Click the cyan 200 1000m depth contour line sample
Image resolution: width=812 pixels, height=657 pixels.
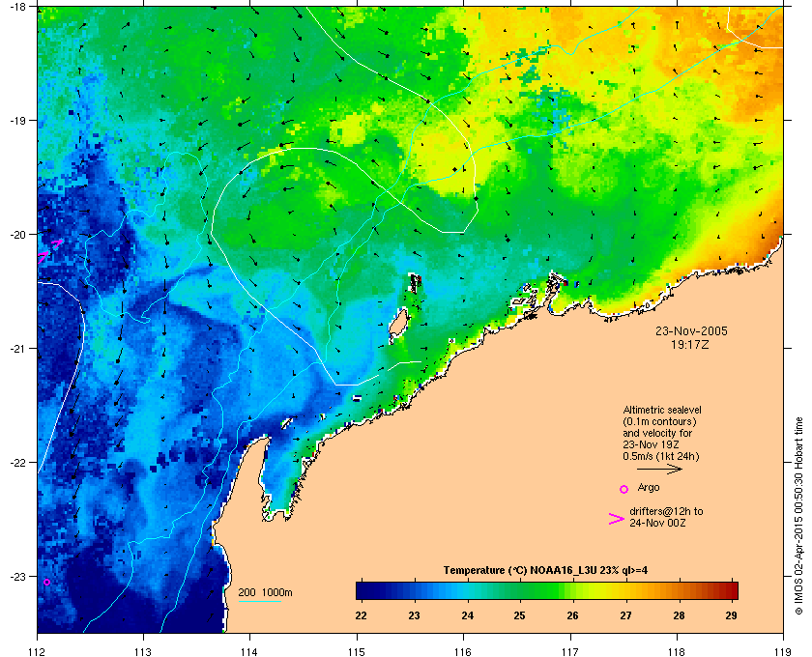[x=259, y=602]
